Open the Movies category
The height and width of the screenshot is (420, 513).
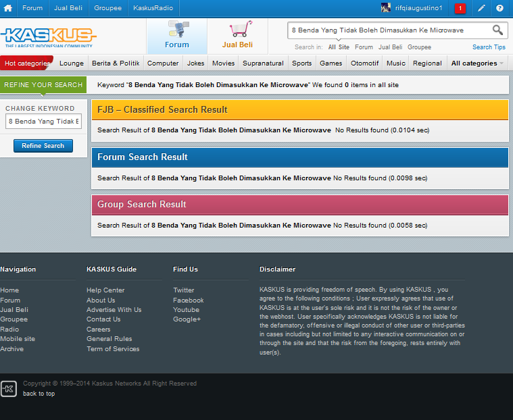(224, 63)
